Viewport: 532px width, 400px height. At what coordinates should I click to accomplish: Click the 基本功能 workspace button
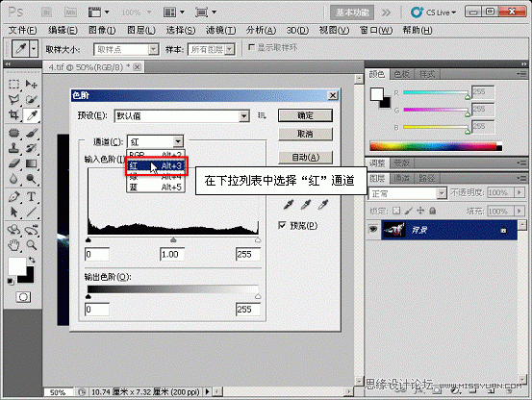[352, 12]
